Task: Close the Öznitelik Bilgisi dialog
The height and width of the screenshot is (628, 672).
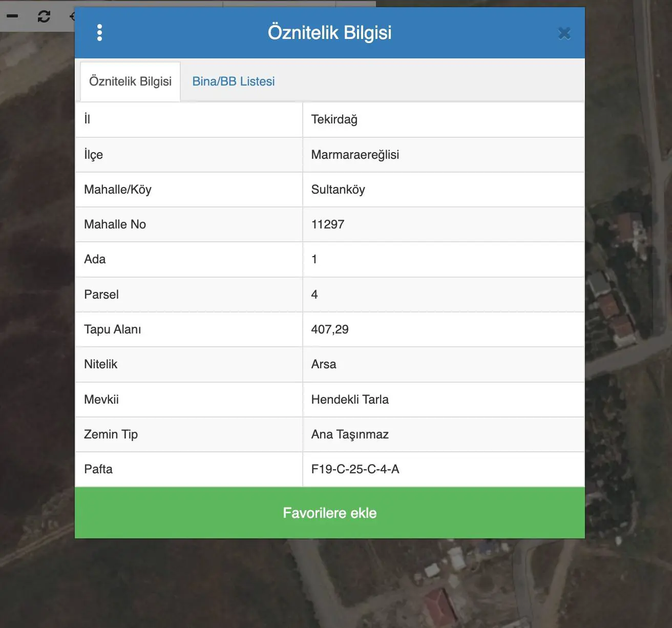Action: (x=564, y=33)
